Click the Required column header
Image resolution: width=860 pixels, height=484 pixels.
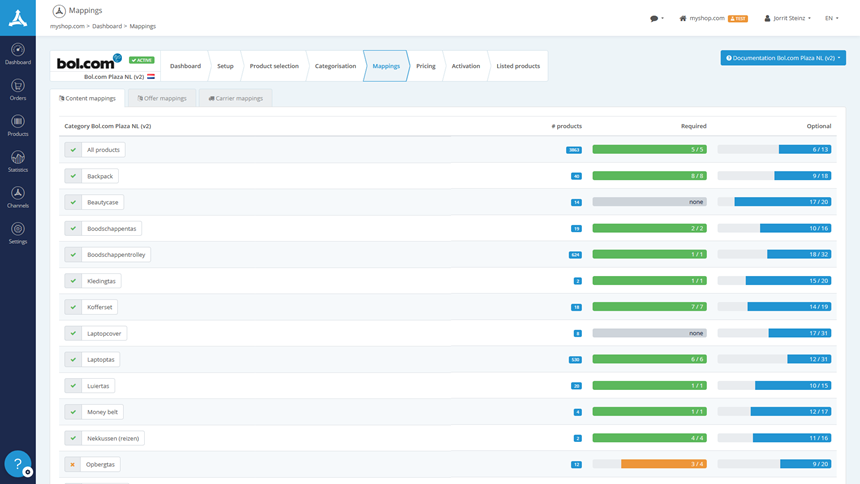click(x=693, y=126)
